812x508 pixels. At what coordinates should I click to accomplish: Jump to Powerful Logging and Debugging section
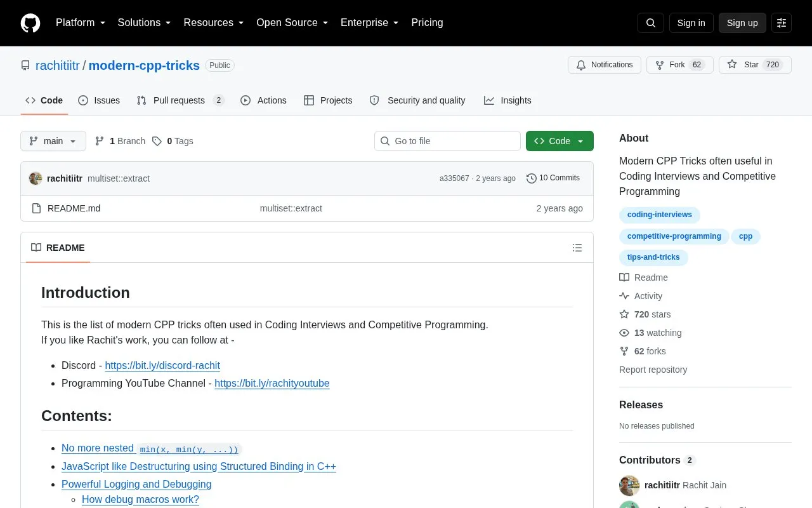pos(136,484)
